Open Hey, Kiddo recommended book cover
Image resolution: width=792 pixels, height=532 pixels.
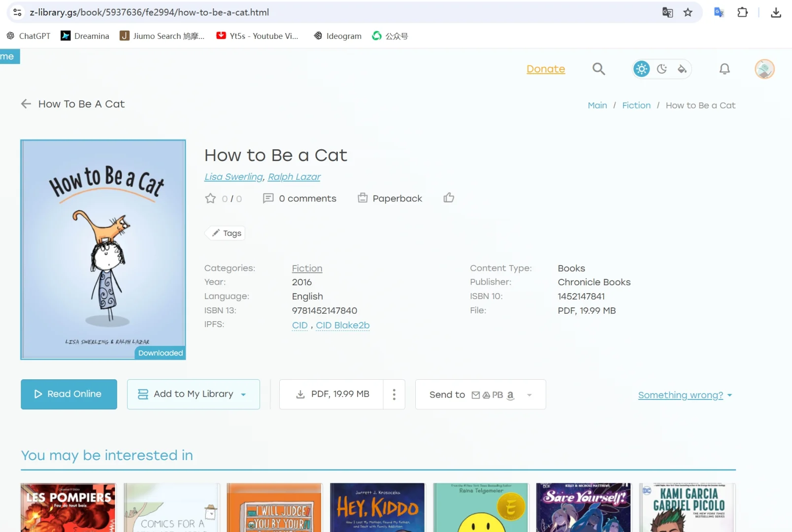377,507
